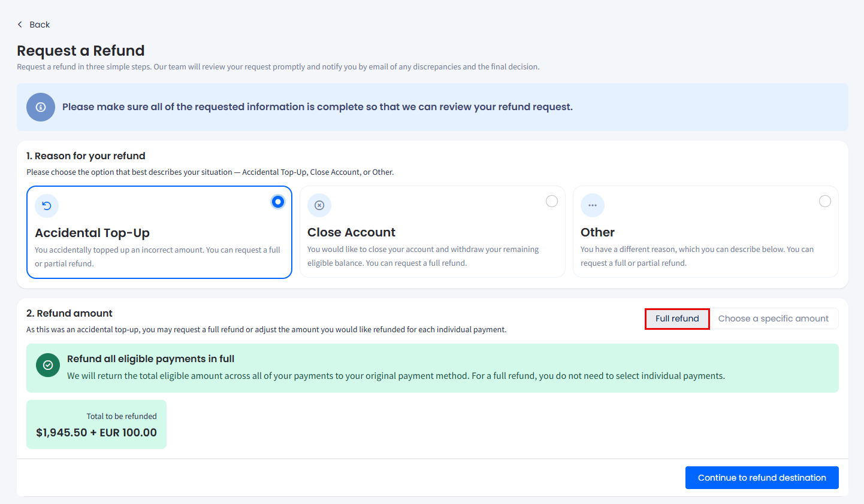Click the Accidental Top-Up description text
Screen dimensions: 864x504
158,257
